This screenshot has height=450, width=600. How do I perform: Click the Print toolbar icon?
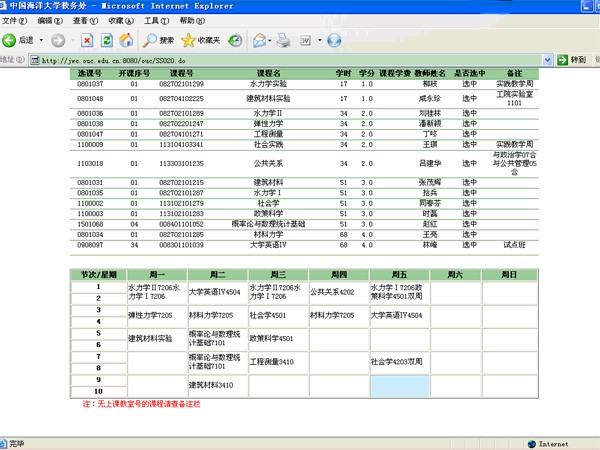(283, 40)
